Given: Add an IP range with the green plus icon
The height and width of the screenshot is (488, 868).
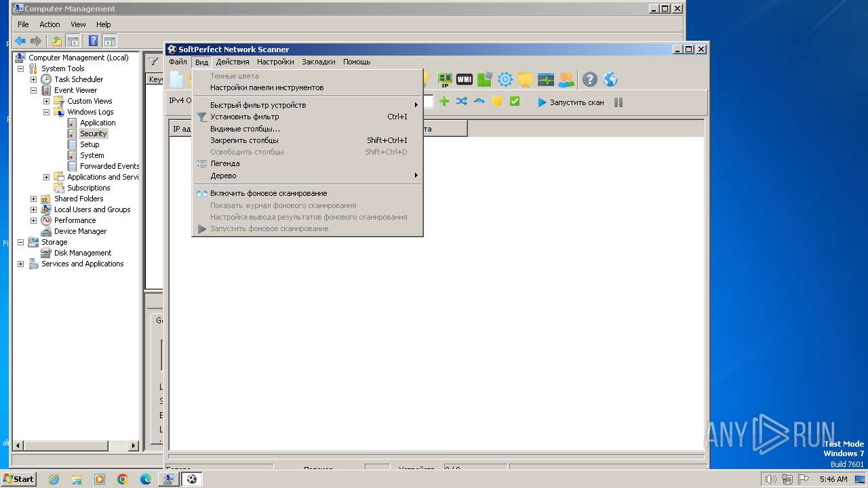Looking at the screenshot, I should tap(444, 102).
